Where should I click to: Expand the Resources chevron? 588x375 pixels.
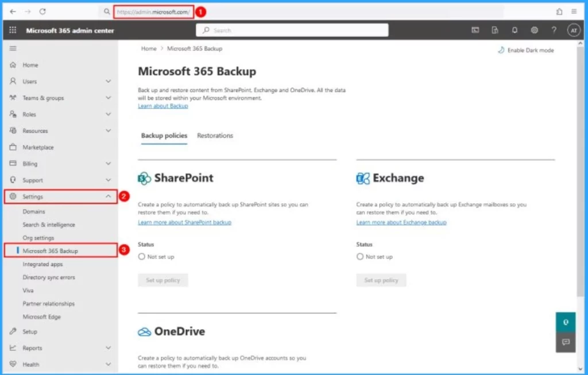108,130
